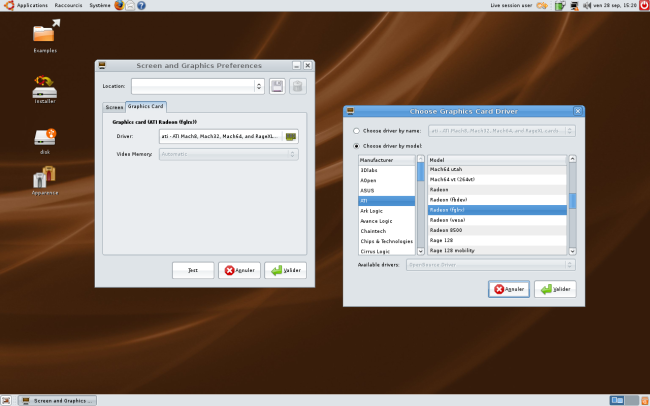Screen dimensions: 650x406
Task: Click Valider in the driver chooser dialog
Action: tap(555, 289)
